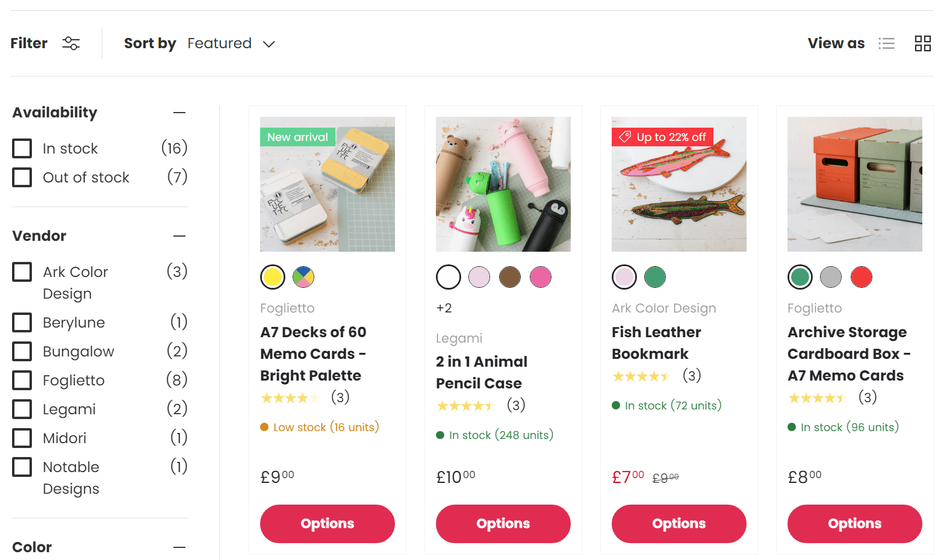This screenshot has width=938, height=560.
Task: Enable the In stock availability filter
Action: pyautogui.click(x=22, y=148)
